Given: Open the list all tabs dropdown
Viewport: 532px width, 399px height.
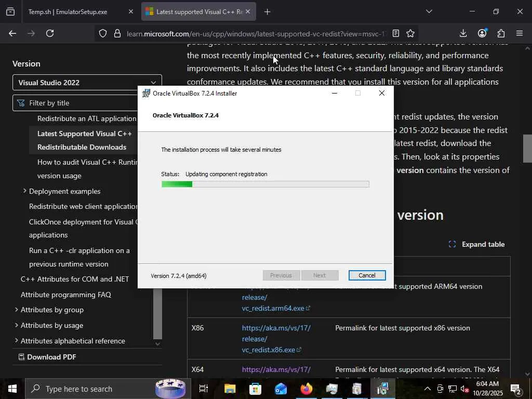Looking at the screenshot, I should point(429,11).
